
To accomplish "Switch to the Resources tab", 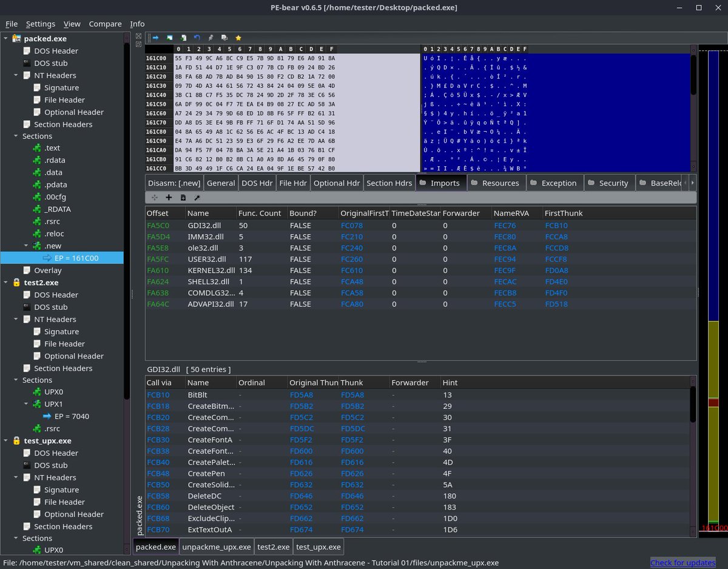I will coord(496,182).
